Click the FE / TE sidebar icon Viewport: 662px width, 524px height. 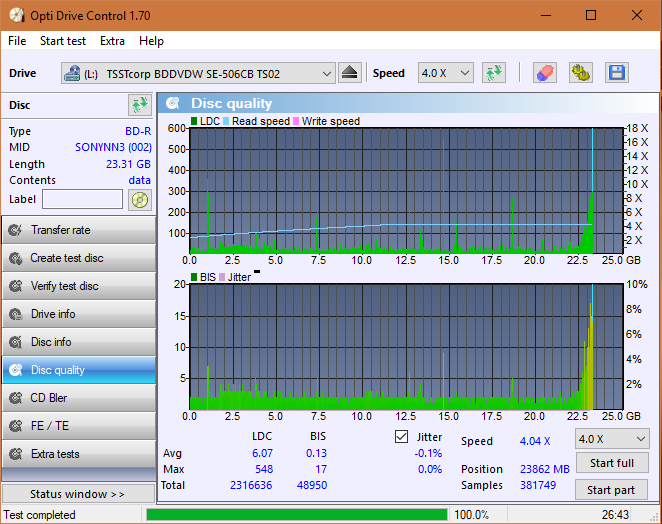click(x=16, y=426)
